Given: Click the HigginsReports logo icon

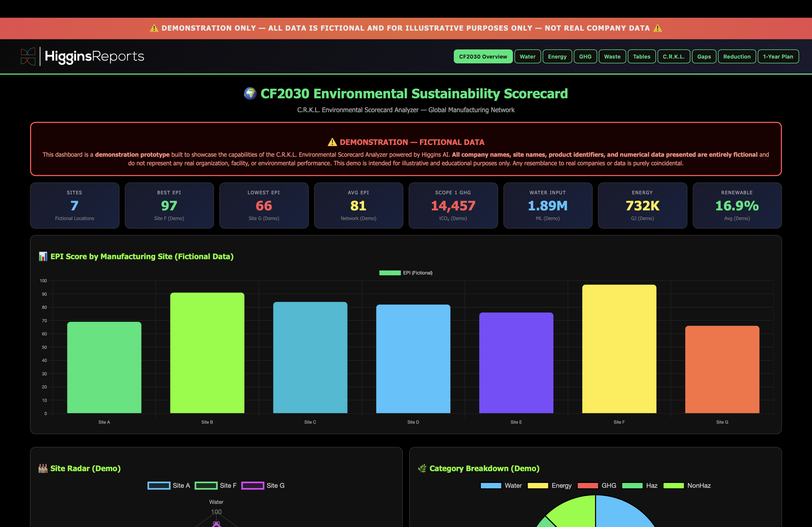Looking at the screenshot, I should click(x=28, y=56).
